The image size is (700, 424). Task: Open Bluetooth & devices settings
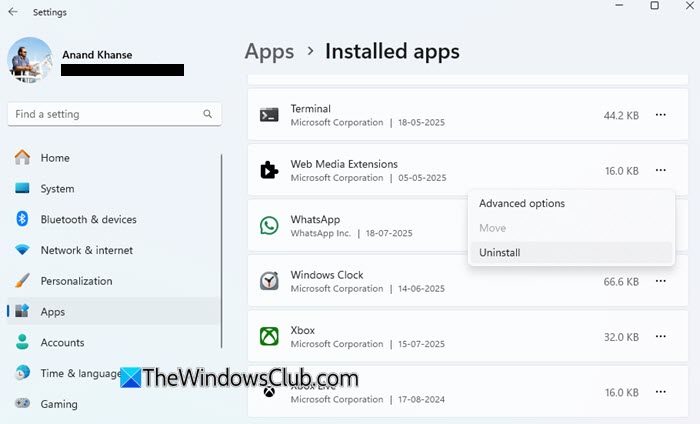113,219
